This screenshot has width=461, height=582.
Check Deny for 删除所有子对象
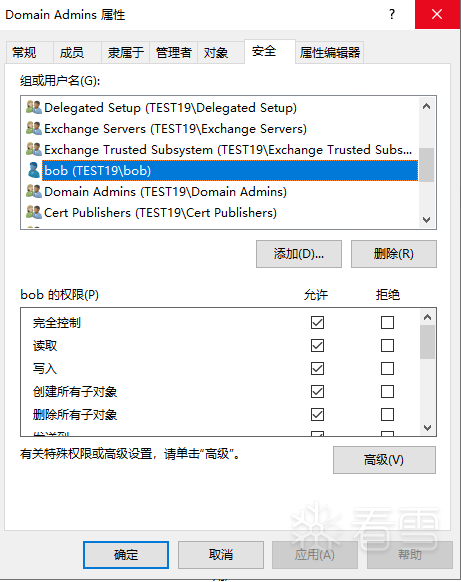coord(387,415)
